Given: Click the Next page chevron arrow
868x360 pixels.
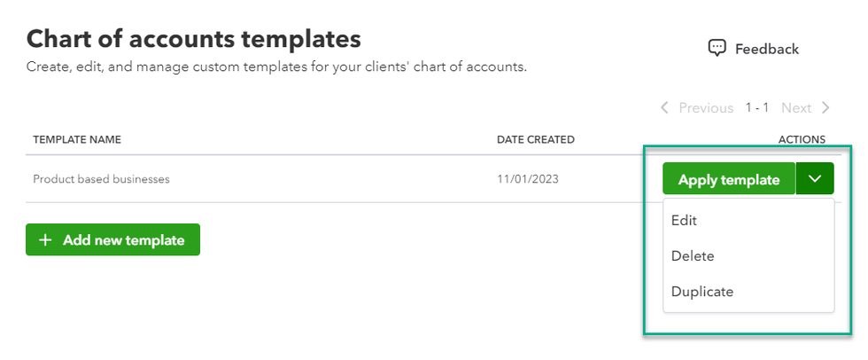Looking at the screenshot, I should (x=825, y=108).
